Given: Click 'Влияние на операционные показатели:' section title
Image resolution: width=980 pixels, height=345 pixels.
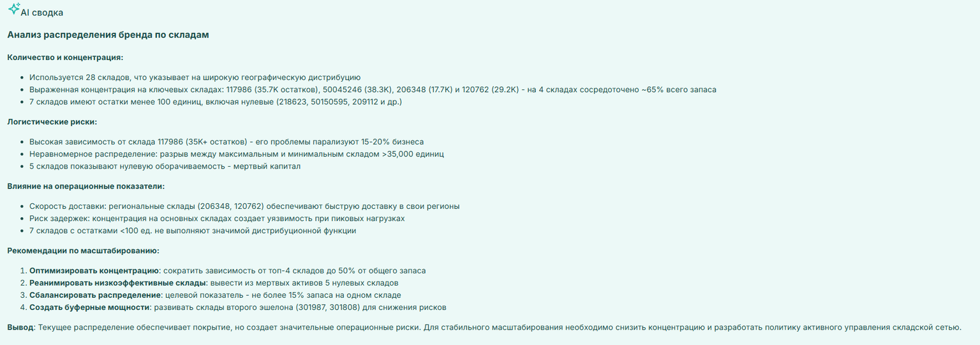Looking at the screenshot, I should [x=85, y=186].
